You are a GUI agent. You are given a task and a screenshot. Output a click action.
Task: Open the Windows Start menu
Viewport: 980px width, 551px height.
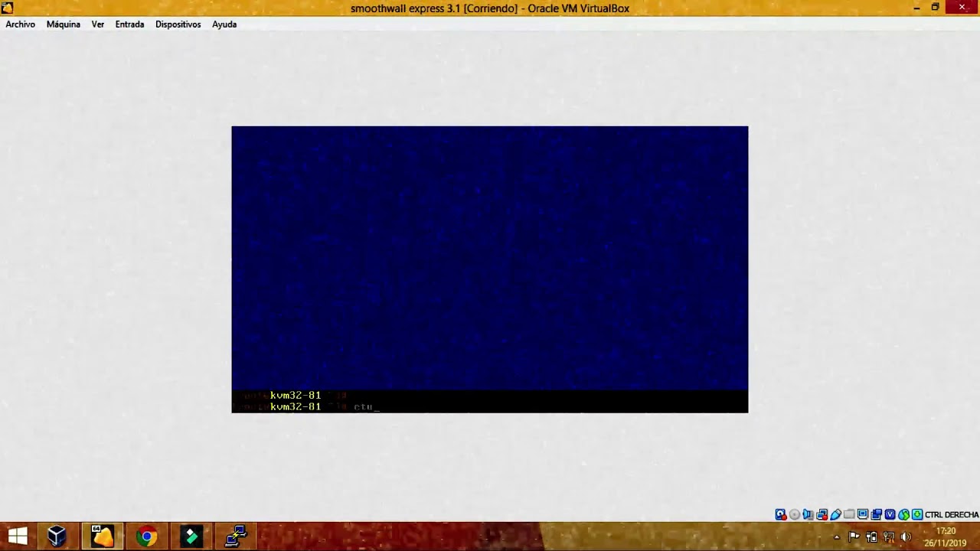pos(17,536)
